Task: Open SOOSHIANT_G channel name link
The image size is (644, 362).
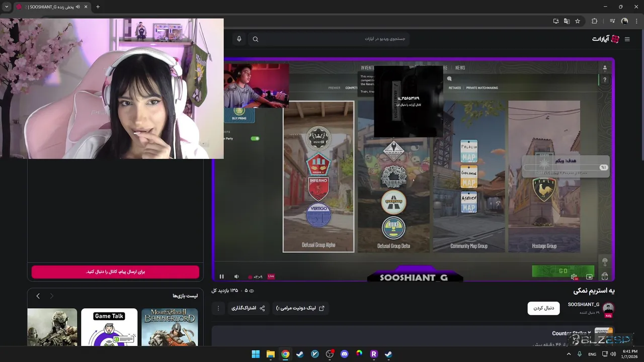Action: [x=583, y=305]
